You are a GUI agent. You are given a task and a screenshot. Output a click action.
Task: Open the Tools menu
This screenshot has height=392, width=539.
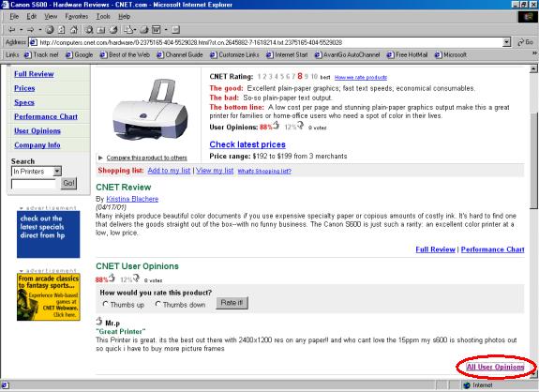103,16
